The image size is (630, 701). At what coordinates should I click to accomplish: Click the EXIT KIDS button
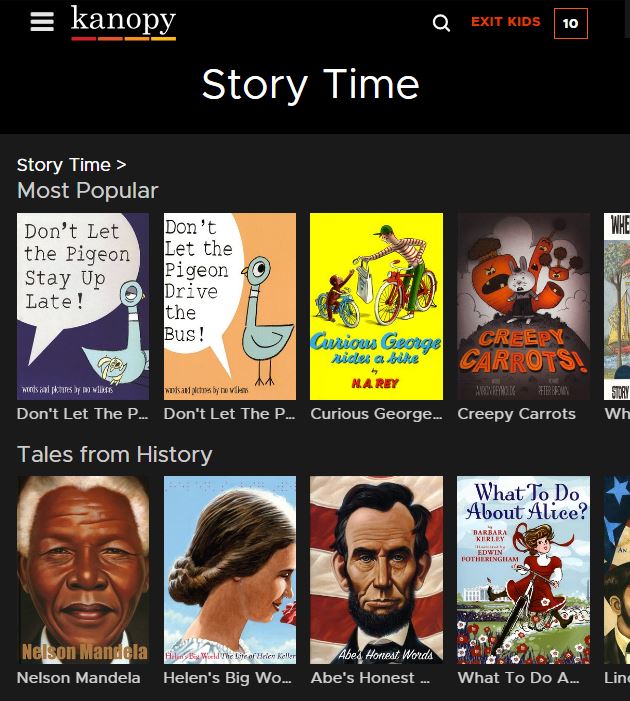[506, 22]
